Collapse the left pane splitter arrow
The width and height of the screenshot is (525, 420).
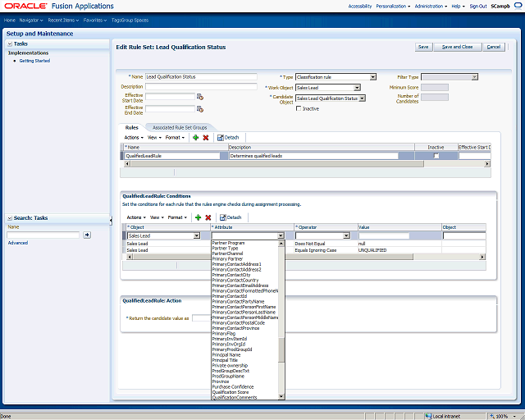(x=111, y=220)
